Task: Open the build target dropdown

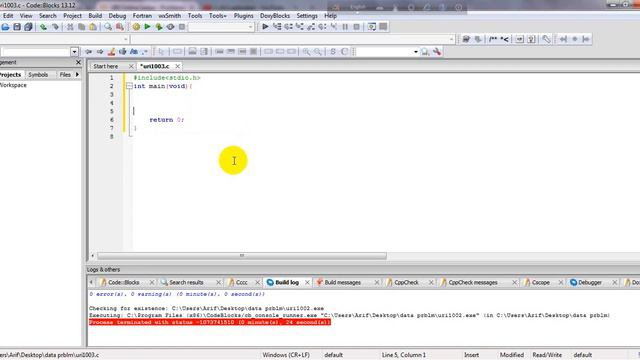Action: (x=250, y=27)
